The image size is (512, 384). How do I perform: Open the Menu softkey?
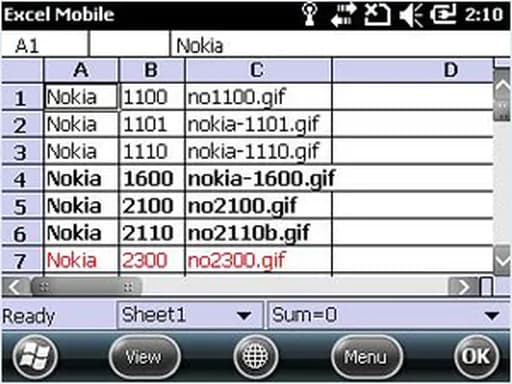pos(366,357)
